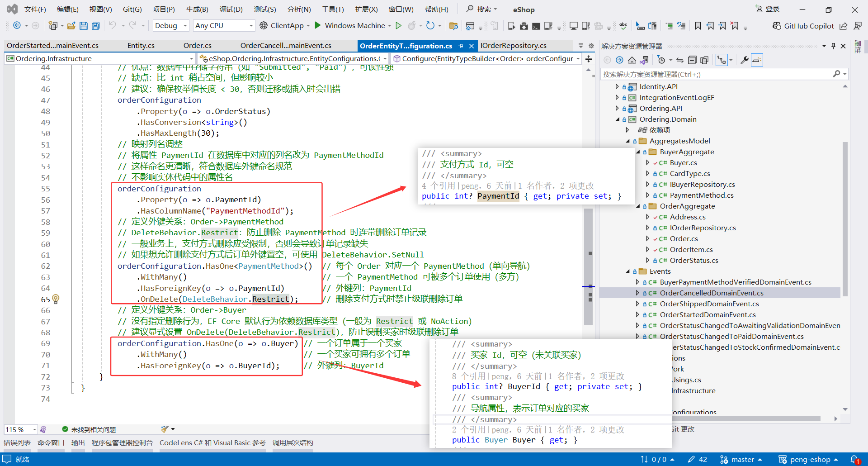Open the 错误列表 panel tab
The height and width of the screenshot is (466, 868).
17,443
